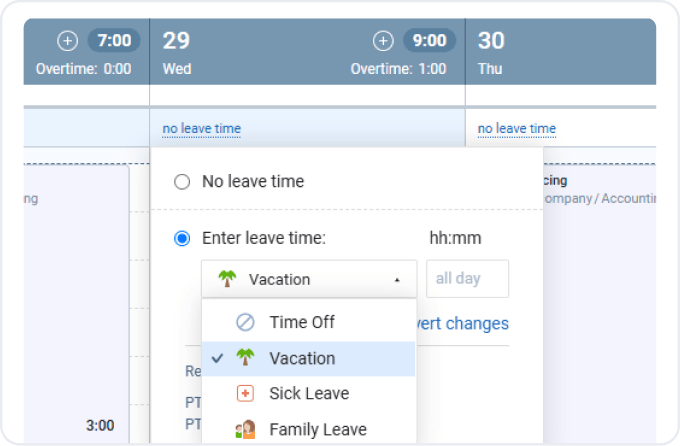The width and height of the screenshot is (680, 446).
Task: Select the "No leave time" radio button
Action: point(182,182)
